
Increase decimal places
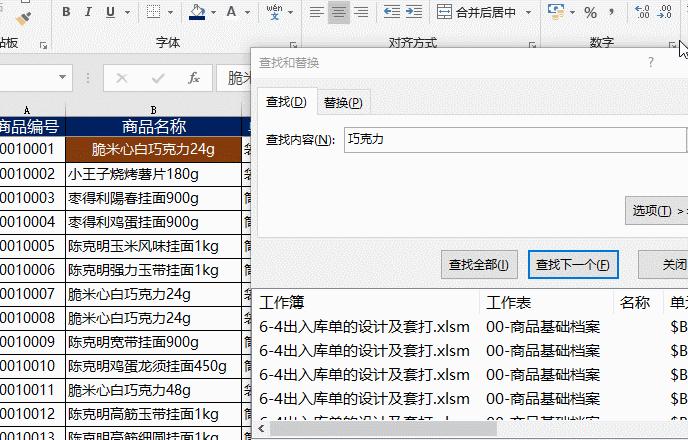[642, 12]
